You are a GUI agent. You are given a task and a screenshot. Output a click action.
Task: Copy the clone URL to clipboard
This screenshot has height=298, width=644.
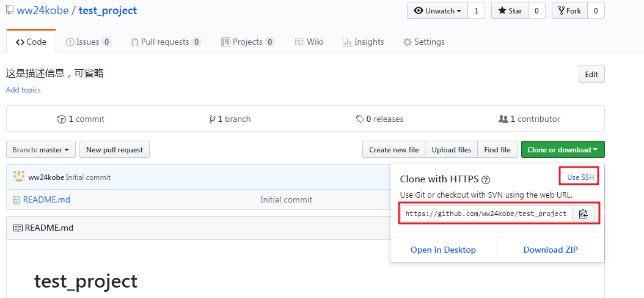pos(583,214)
